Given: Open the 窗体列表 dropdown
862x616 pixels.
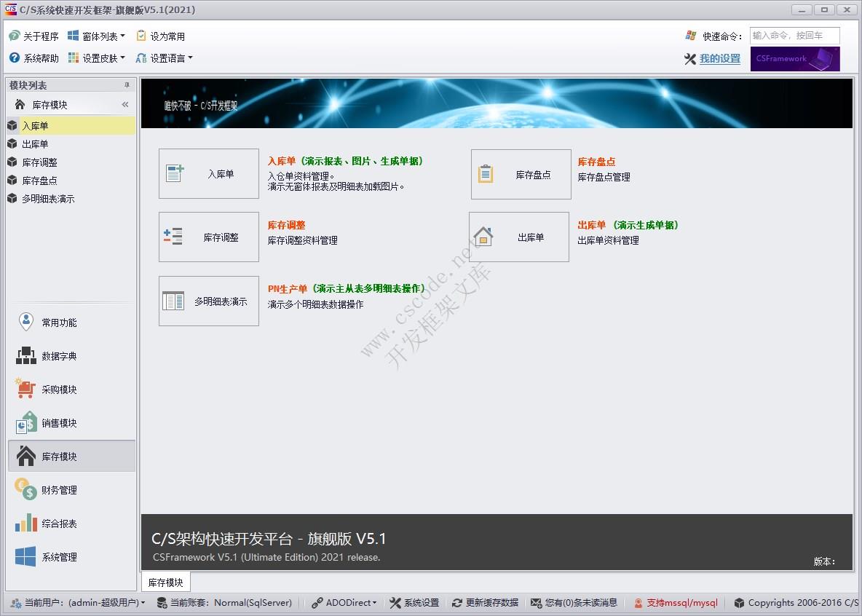Looking at the screenshot, I should (x=96, y=34).
